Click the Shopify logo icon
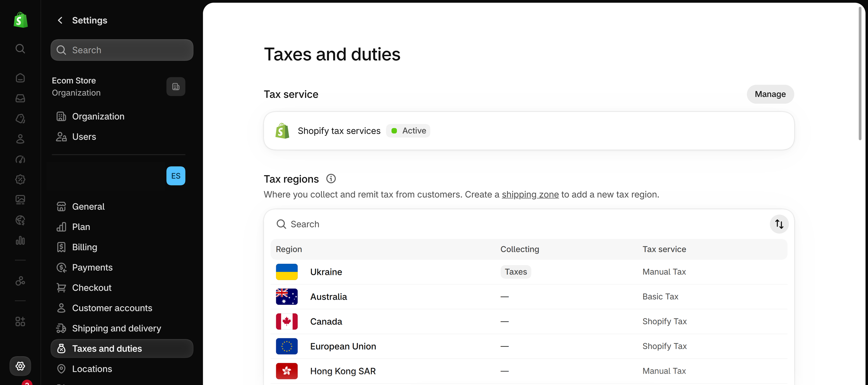Viewport: 868px width, 385px height. click(21, 20)
